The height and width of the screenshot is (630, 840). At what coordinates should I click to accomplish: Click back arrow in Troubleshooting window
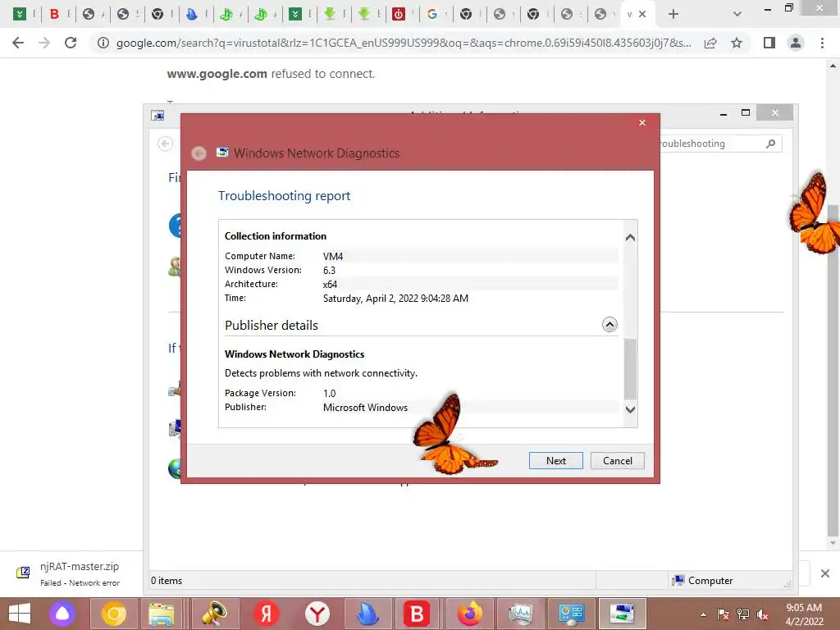tap(165, 143)
